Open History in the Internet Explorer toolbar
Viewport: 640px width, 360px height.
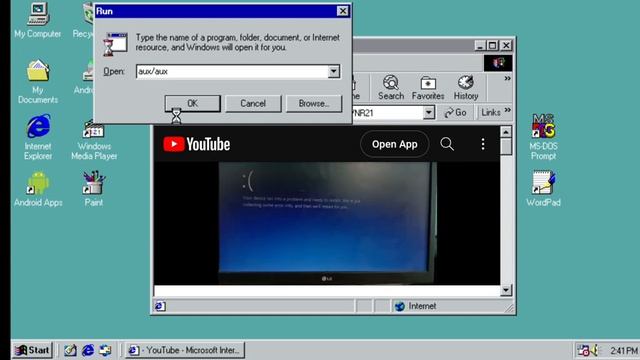tap(466, 88)
